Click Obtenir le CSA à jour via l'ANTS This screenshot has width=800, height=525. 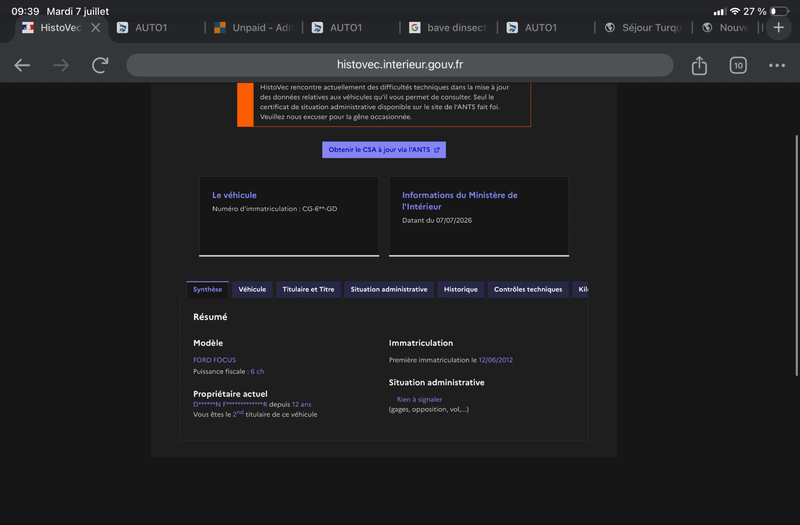[x=384, y=149]
